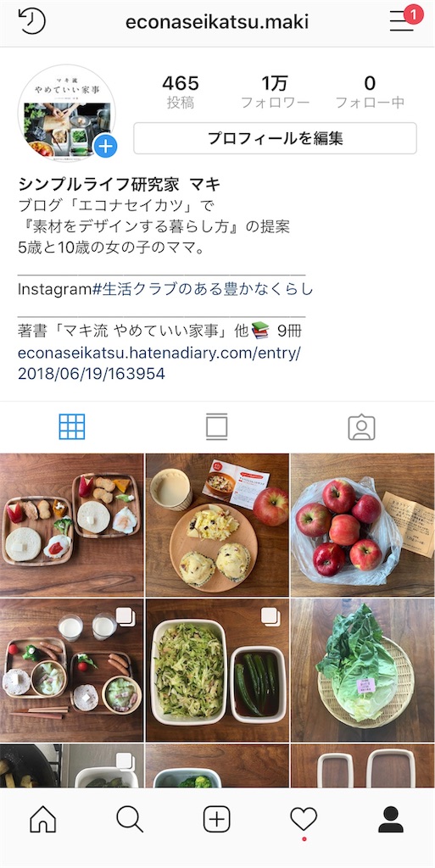Open tagged photos tab
The height and width of the screenshot is (868, 435).
pos(361,427)
